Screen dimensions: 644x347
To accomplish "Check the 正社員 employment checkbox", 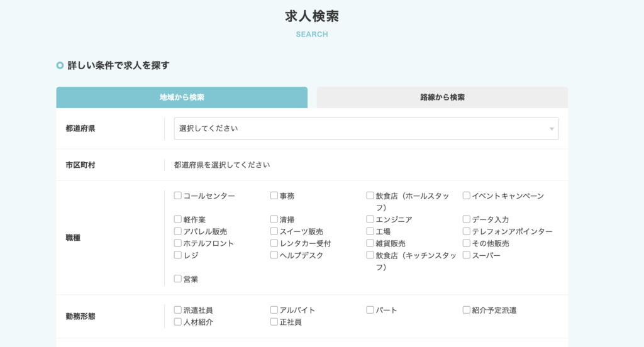I will click(274, 322).
